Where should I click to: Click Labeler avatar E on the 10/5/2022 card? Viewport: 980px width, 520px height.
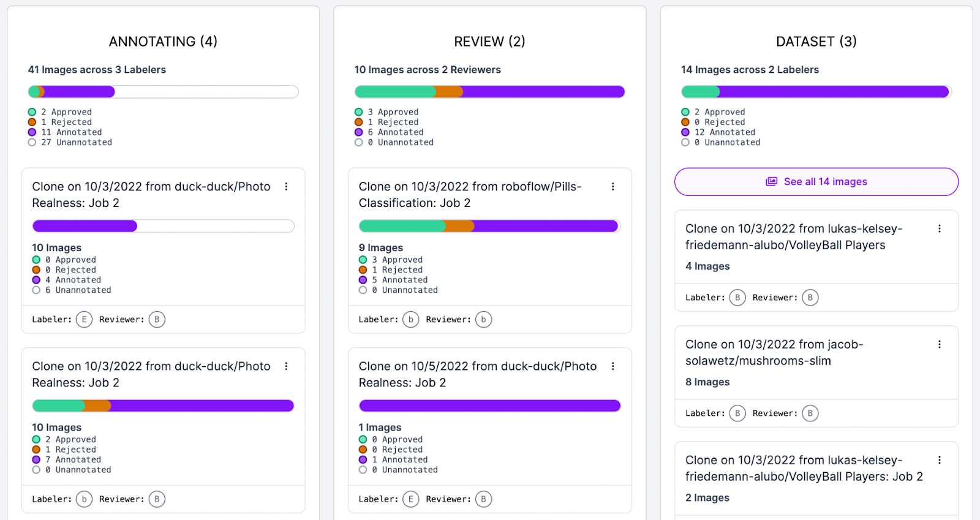(411, 499)
